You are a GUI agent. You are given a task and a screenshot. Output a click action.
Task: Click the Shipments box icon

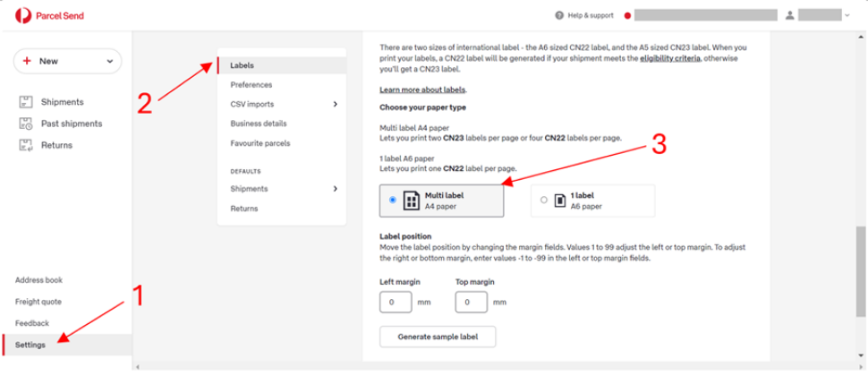25,102
